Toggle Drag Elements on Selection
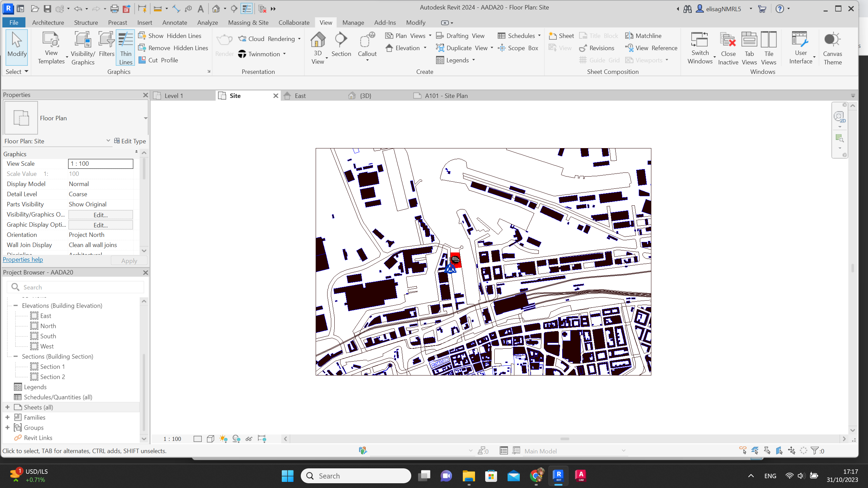The height and width of the screenshot is (488, 868). point(791,451)
